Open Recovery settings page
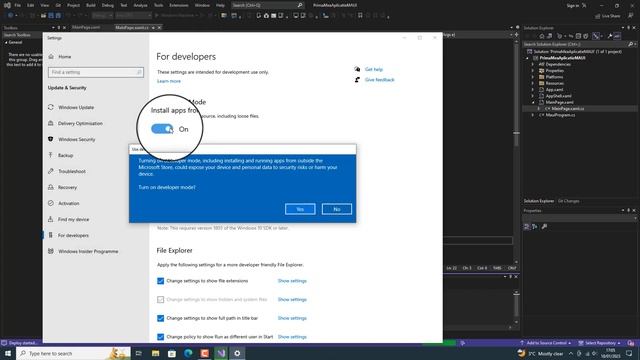The image size is (640, 360). 67,187
